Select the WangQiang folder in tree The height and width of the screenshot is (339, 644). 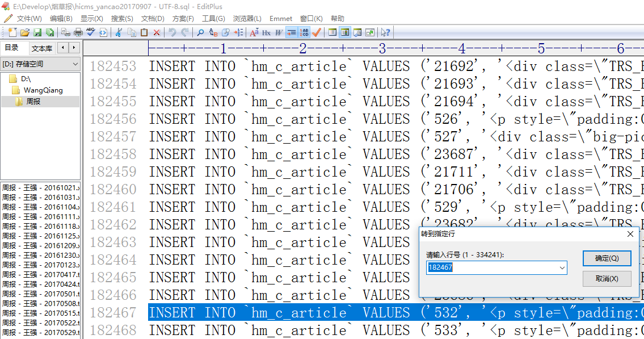click(43, 90)
